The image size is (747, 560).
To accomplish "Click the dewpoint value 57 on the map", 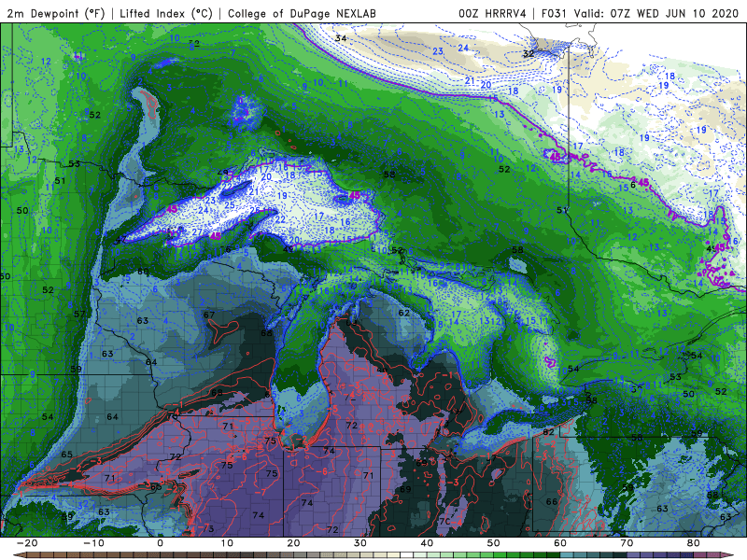I will [x=79, y=314].
